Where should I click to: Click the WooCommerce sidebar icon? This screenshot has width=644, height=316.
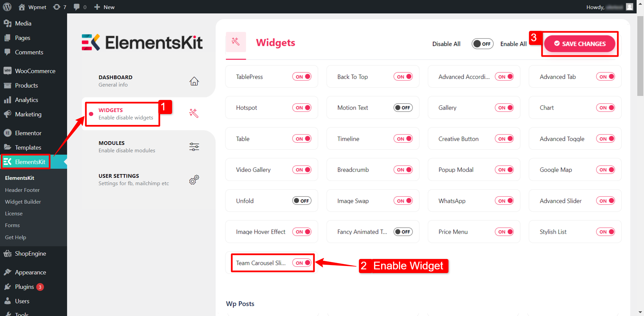coord(7,71)
